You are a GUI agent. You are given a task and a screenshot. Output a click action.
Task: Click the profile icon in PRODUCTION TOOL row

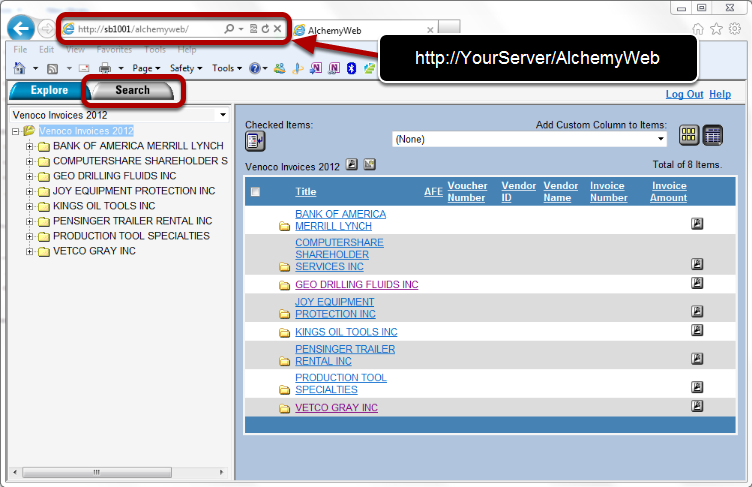tap(697, 387)
